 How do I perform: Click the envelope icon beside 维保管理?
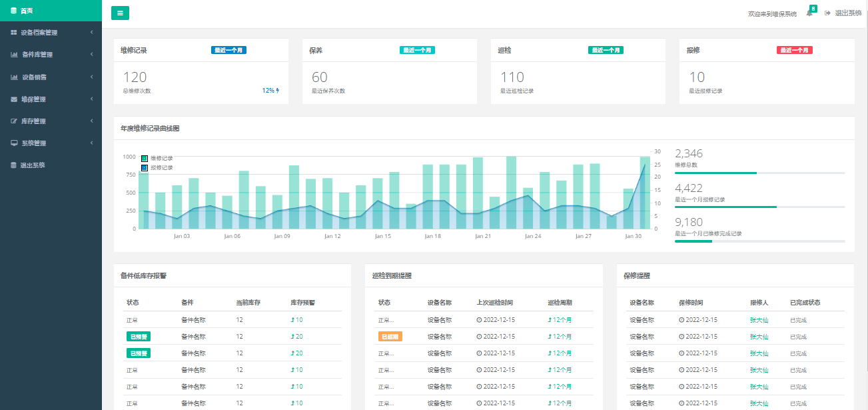click(14, 99)
